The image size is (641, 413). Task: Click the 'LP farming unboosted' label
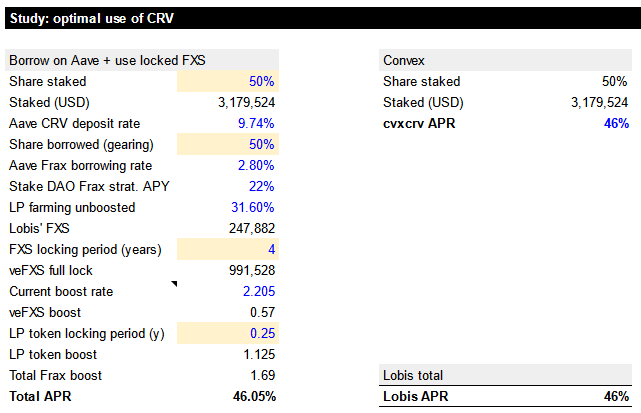(x=72, y=207)
